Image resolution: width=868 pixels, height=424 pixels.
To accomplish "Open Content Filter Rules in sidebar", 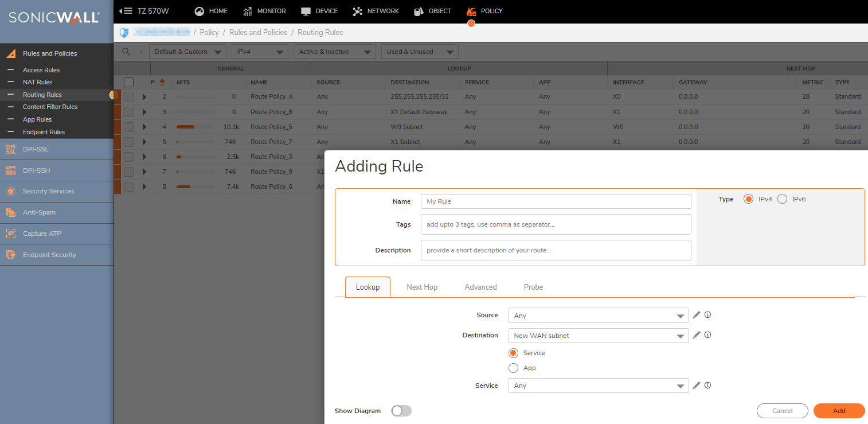I will 50,107.
